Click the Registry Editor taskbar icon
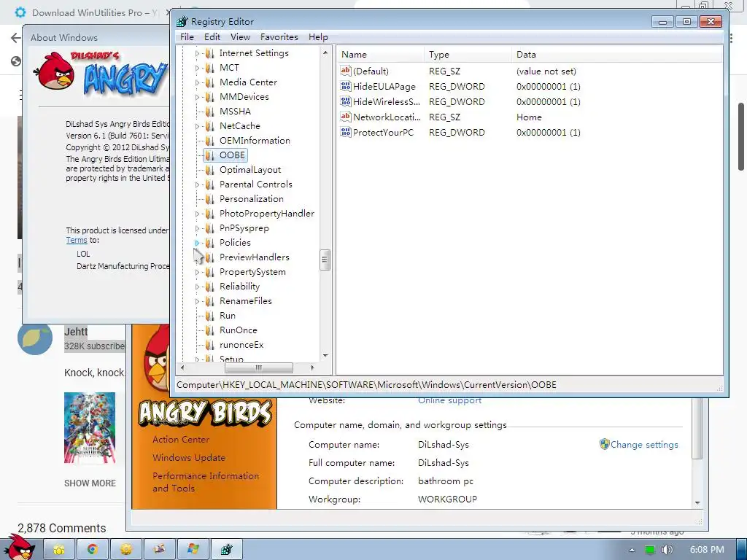The width and height of the screenshot is (747, 560). pos(227,550)
